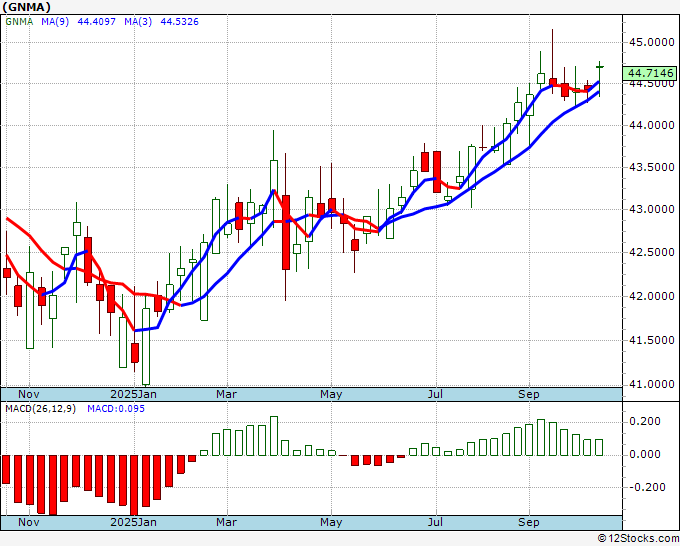Select the MA(9) legend label
Image resolution: width=680 pixels, height=546 pixels.
(55, 22)
